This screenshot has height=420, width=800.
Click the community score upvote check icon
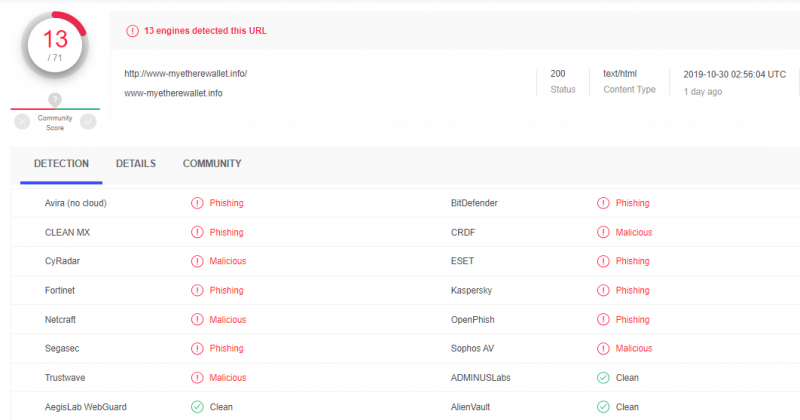tap(88, 121)
